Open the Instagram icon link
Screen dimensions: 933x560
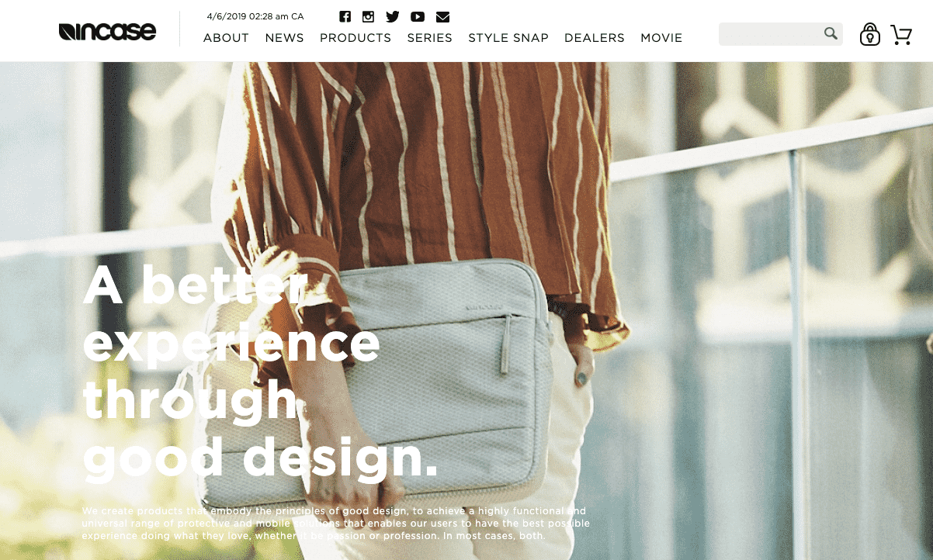pos(368,16)
